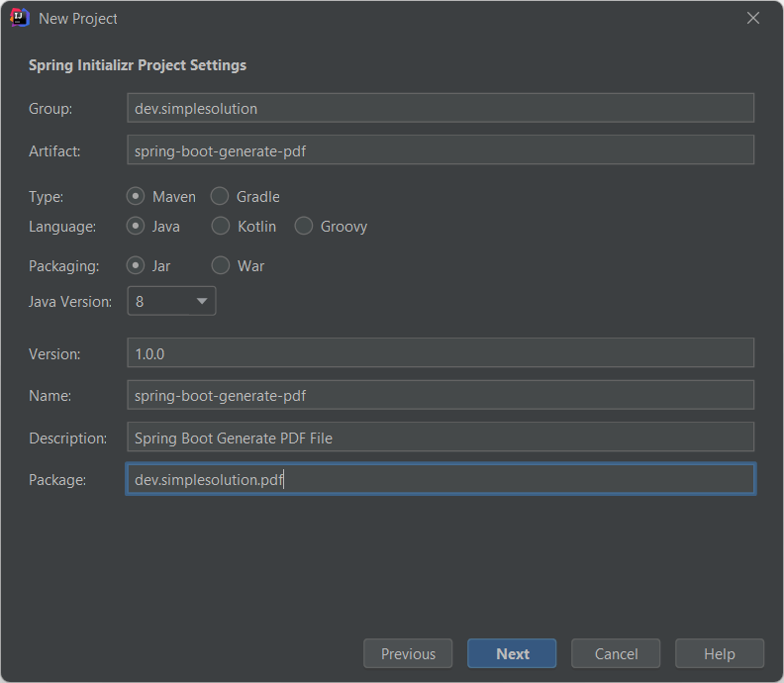The width and height of the screenshot is (784, 683).
Task: Open the Java Version dropdown
Action: pyautogui.click(x=171, y=301)
